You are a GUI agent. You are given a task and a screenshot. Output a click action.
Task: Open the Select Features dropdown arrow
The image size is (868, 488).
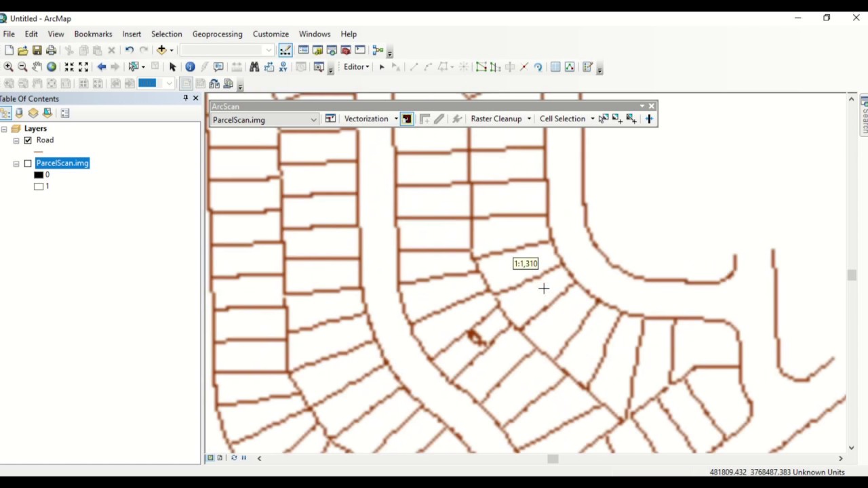coord(143,67)
